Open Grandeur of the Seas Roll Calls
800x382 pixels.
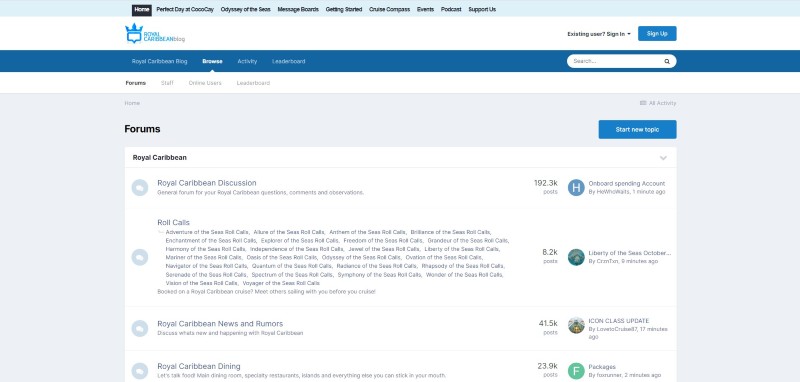[x=467, y=240]
